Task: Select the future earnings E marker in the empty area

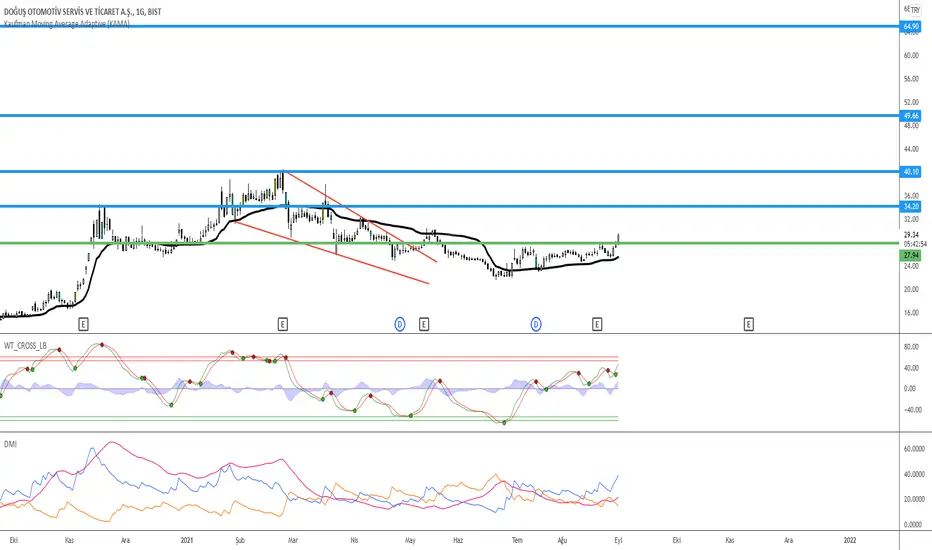Action: click(x=748, y=324)
